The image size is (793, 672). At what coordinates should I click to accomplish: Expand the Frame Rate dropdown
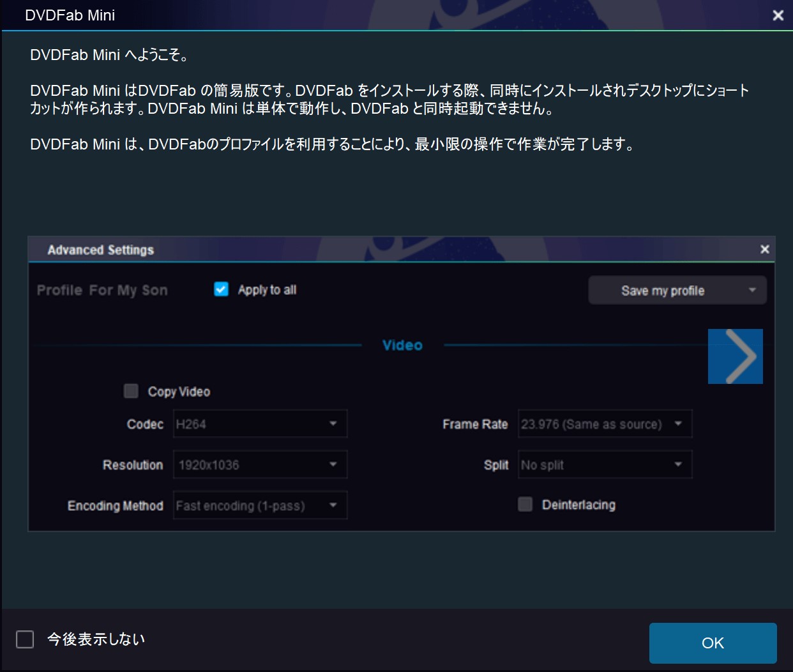point(605,424)
